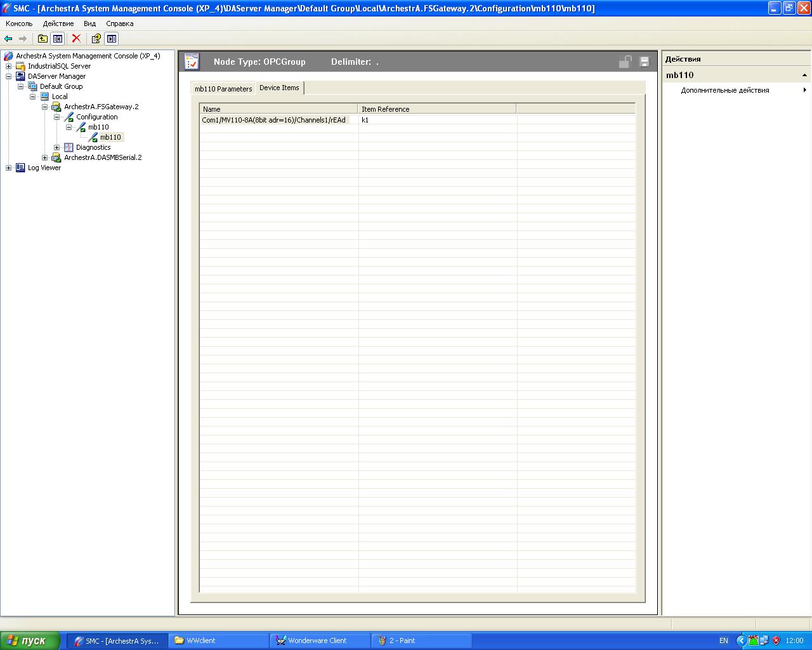
Task: Select the Diagnostics tree node
Action: click(x=93, y=147)
